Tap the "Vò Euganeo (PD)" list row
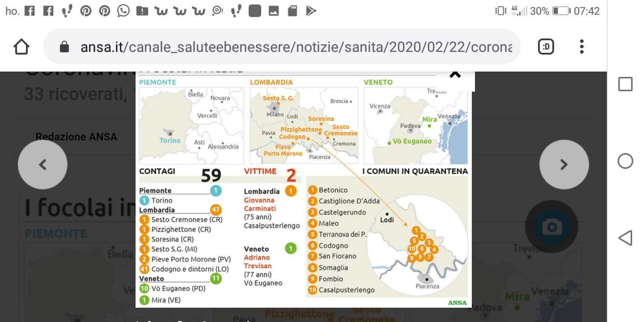The width and height of the screenshot is (644, 322). tap(172, 288)
